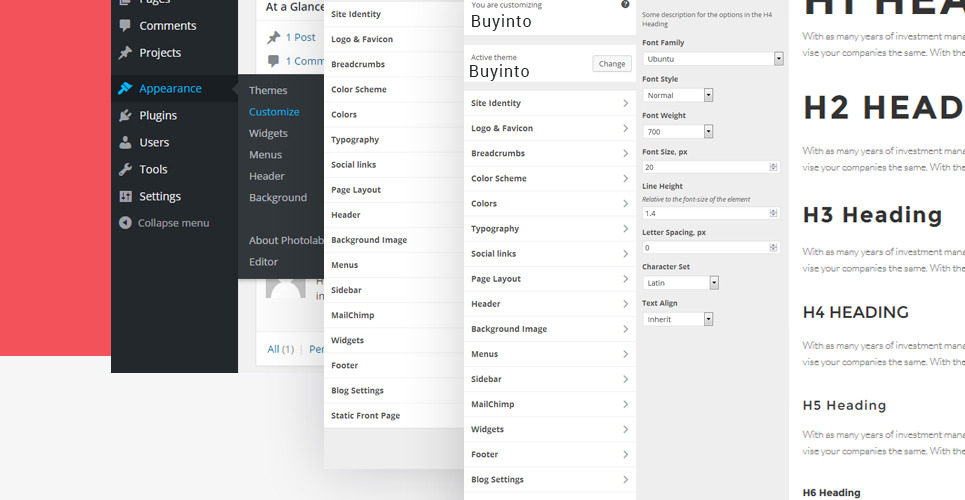
Task: Expand the Typography section chevron
Action: tap(625, 229)
